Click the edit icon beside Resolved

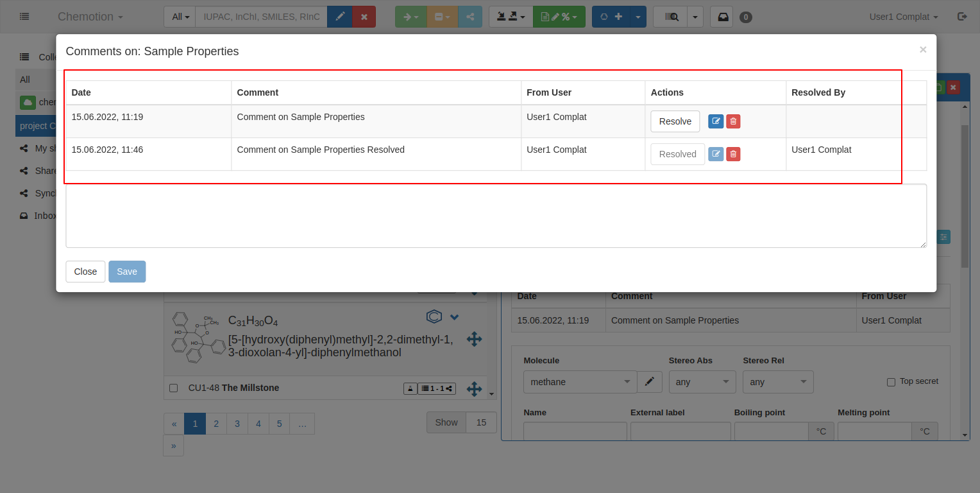pyautogui.click(x=715, y=154)
